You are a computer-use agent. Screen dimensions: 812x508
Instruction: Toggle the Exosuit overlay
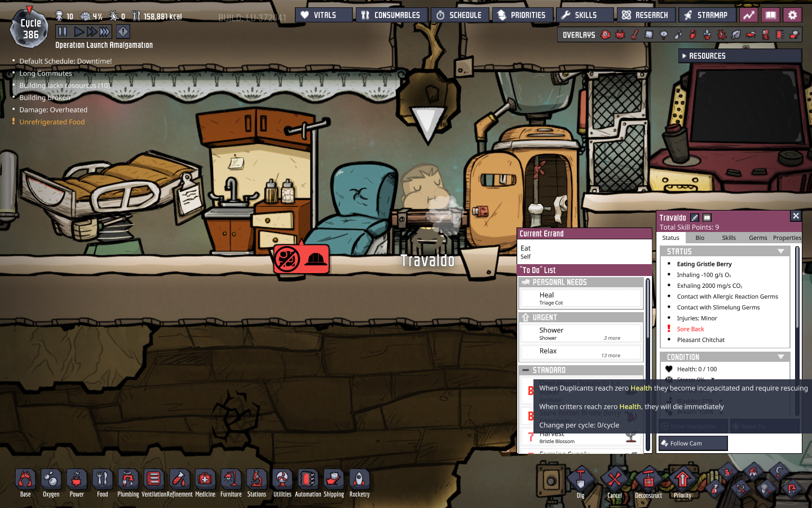pyautogui.click(x=765, y=35)
